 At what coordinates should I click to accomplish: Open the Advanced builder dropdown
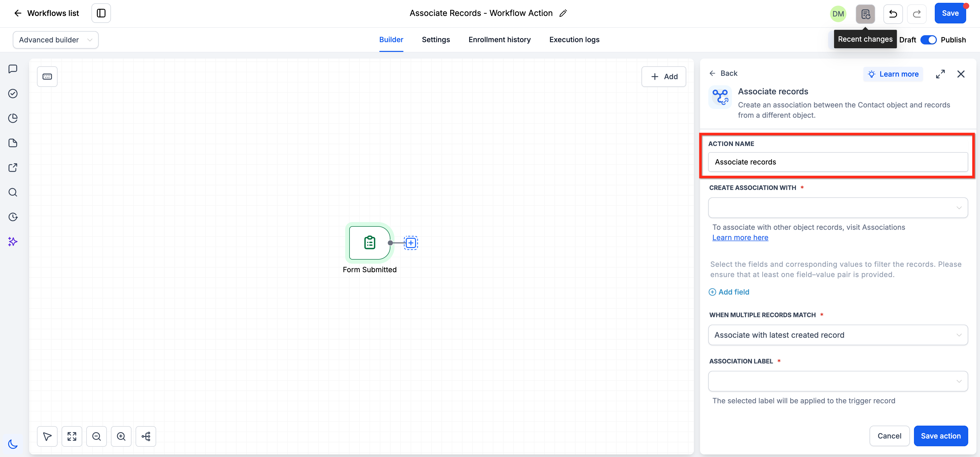click(55, 40)
